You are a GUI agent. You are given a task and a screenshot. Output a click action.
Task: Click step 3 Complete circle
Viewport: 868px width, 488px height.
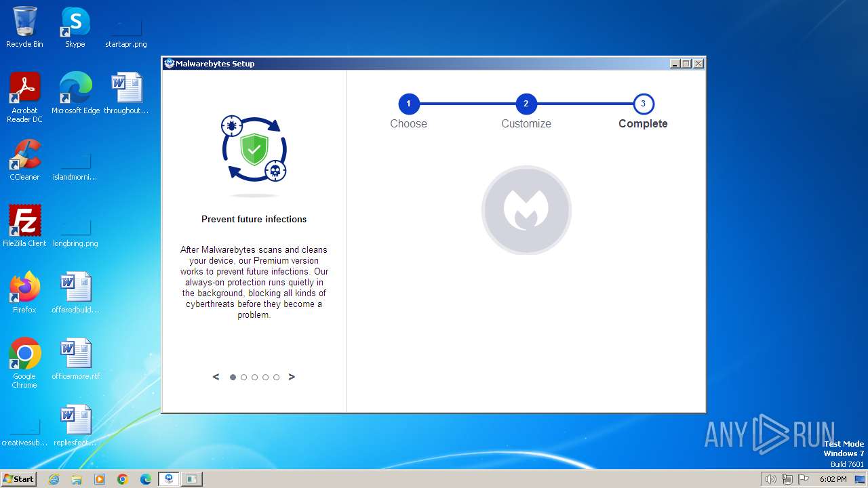[x=643, y=104]
